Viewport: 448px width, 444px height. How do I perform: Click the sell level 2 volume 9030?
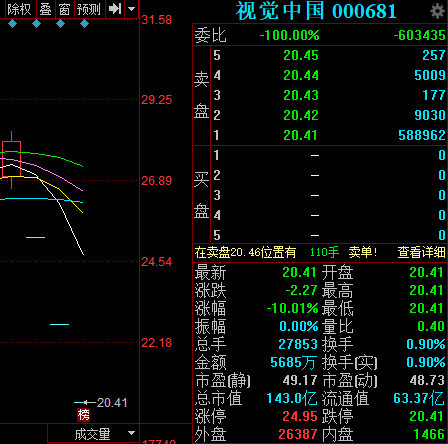pos(430,115)
